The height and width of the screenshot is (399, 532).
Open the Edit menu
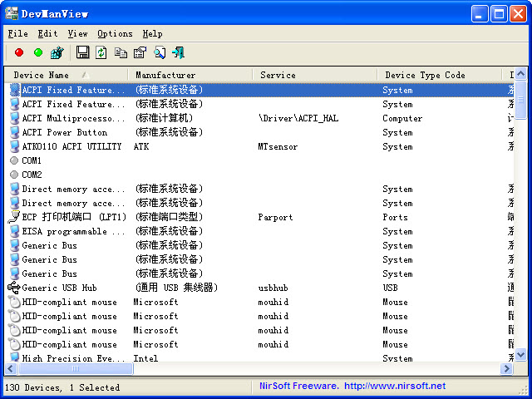47,33
